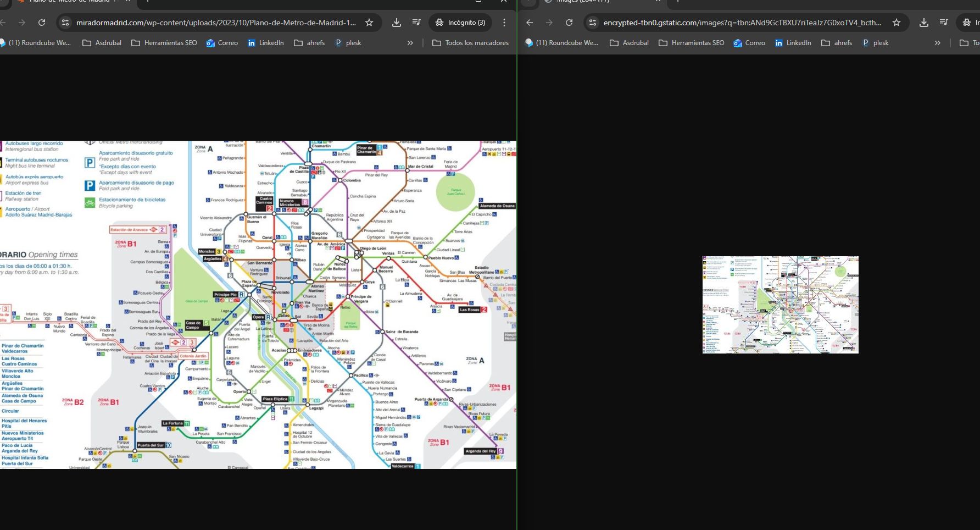
Task: Open the tab search media control icon
Action: coord(416,23)
